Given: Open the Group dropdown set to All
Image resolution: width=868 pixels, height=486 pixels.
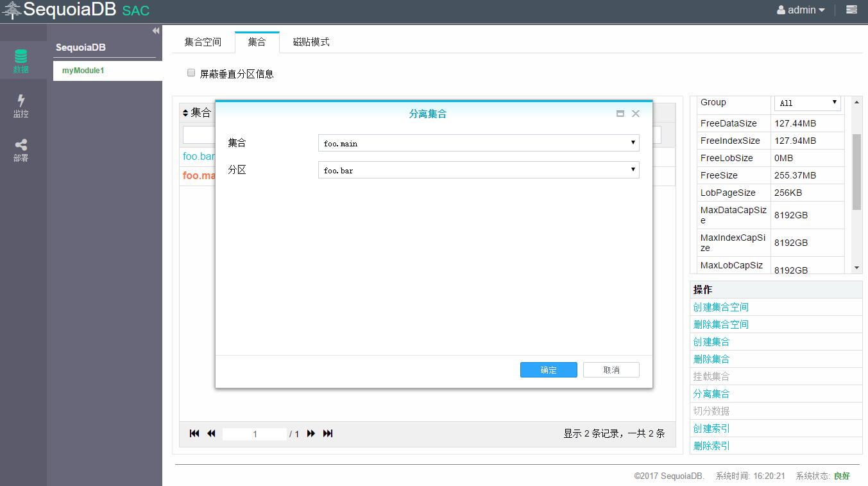Looking at the screenshot, I should coord(807,102).
